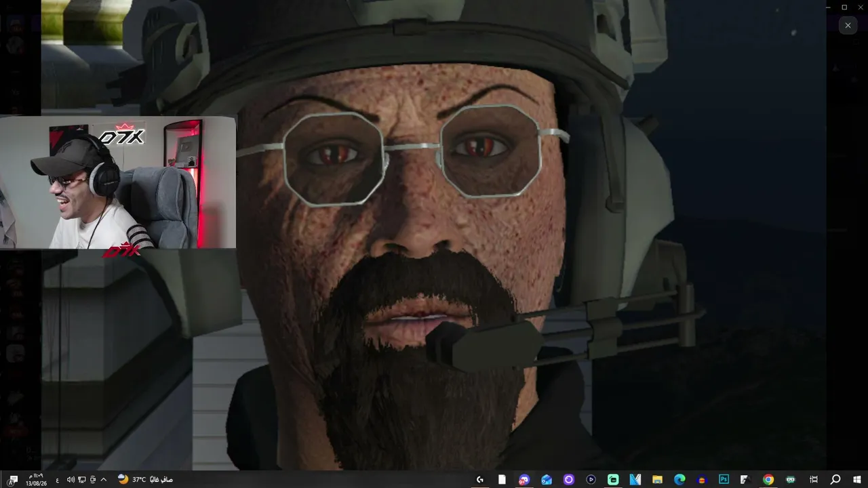Switch the keyboard input language indicator
The width and height of the screenshot is (868, 488).
coord(57,479)
